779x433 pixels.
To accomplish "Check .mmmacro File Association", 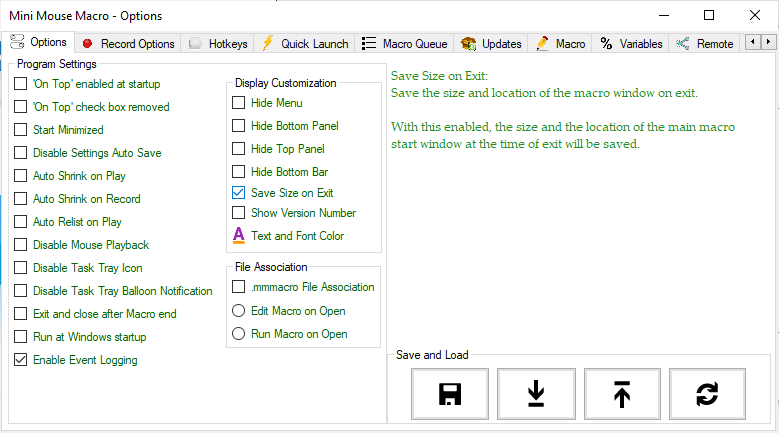I will (x=238, y=287).
